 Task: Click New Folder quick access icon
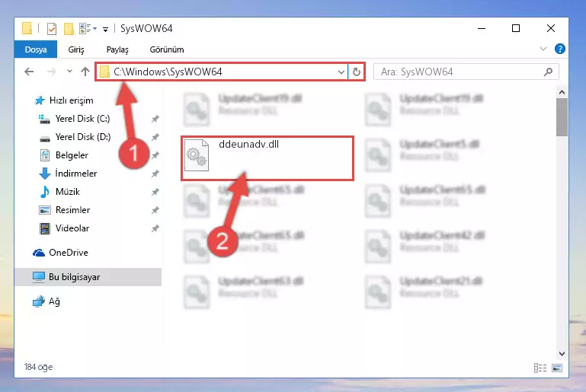click(x=69, y=29)
